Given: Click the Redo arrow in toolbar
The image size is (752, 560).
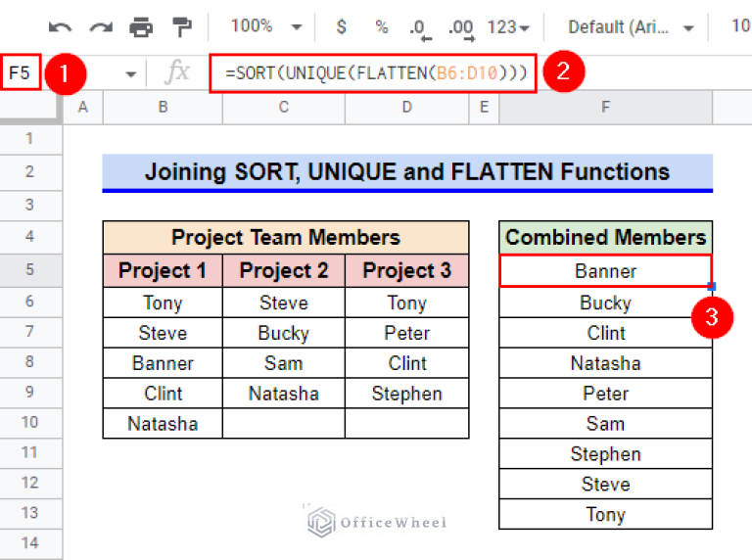Looking at the screenshot, I should [x=101, y=26].
